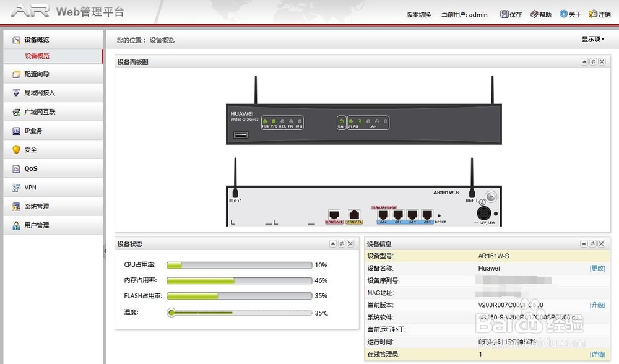Click the CONSOLE port on rear panel
The image size is (619, 364).
point(334,217)
